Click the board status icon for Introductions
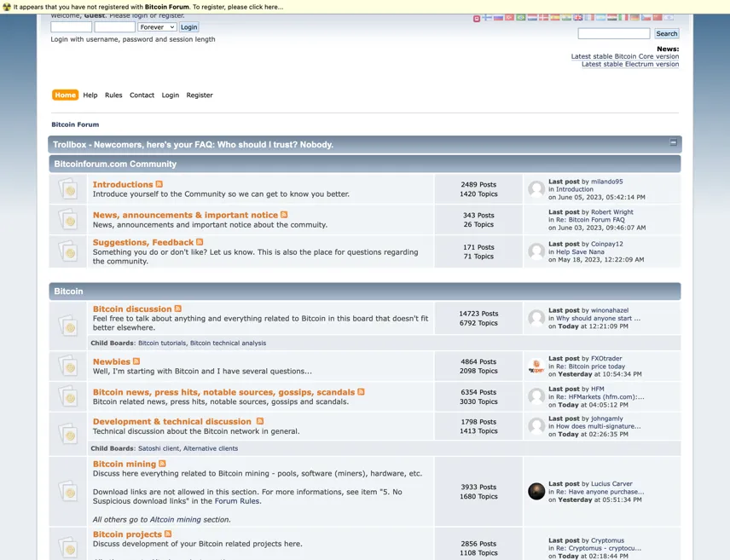The image size is (730, 560). (x=68, y=189)
